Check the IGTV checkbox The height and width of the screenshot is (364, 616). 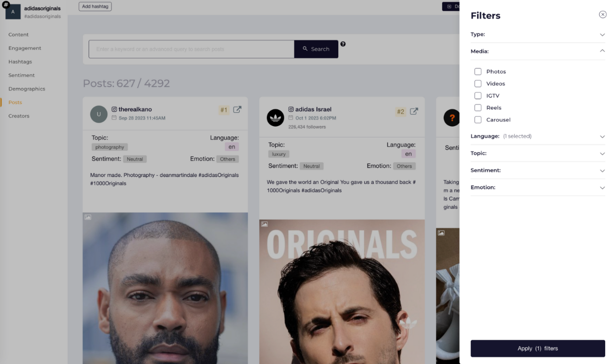pos(478,96)
